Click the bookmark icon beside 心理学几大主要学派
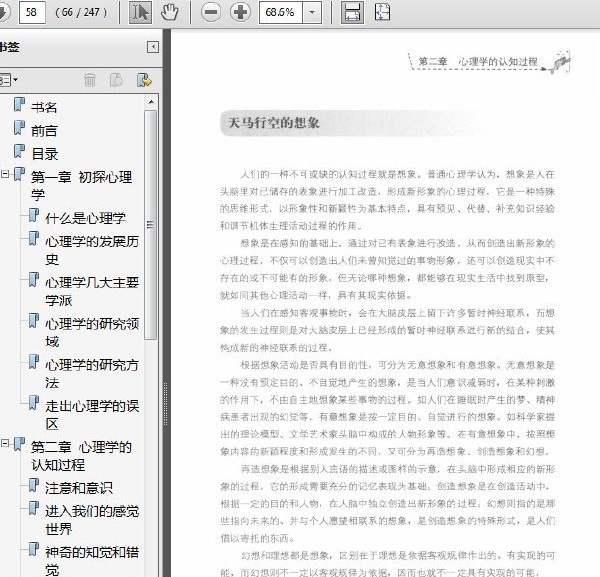This screenshot has height=577, width=600. (x=34, y=279)
